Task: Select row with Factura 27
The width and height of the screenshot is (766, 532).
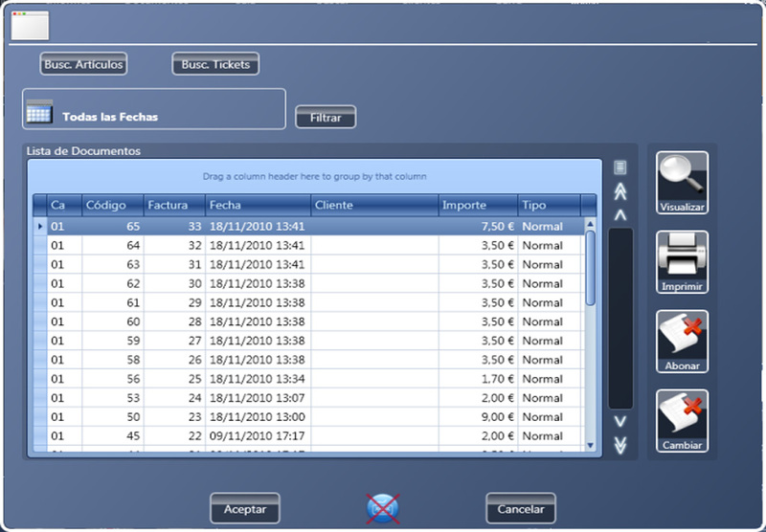Action: [308, 341]
